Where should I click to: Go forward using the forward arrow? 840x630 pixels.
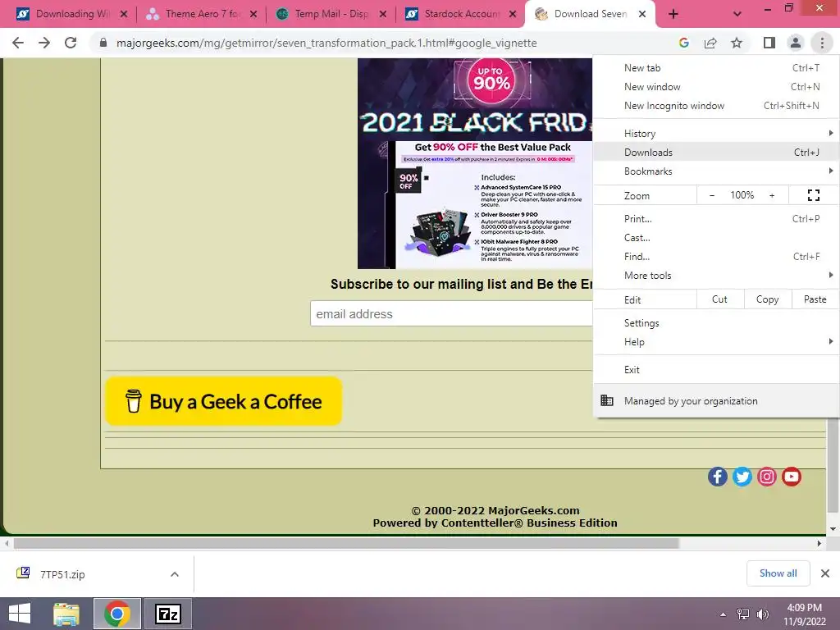pyautogui.click(x=44, y=43)
